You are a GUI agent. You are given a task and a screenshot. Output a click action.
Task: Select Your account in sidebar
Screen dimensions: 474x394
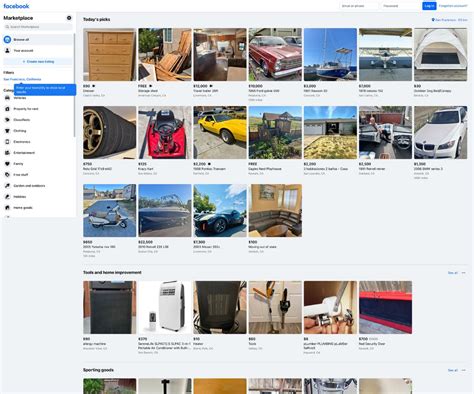coord(38,50)
